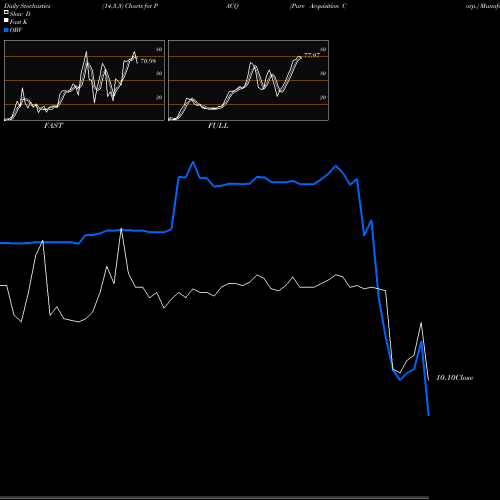Image resolution: width=500 pixels, height=500 pixels.
Task: Click the white close line's tallest spike
Action: pos(121,229)
